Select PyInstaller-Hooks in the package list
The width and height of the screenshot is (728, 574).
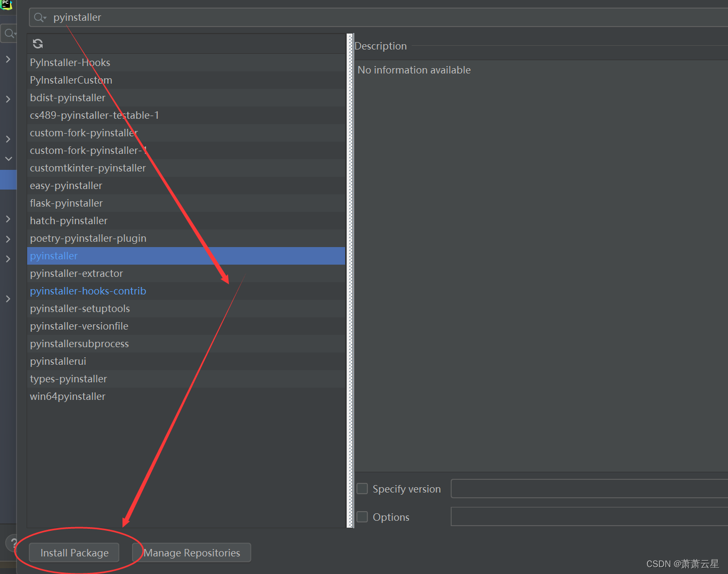click(186, 62)
